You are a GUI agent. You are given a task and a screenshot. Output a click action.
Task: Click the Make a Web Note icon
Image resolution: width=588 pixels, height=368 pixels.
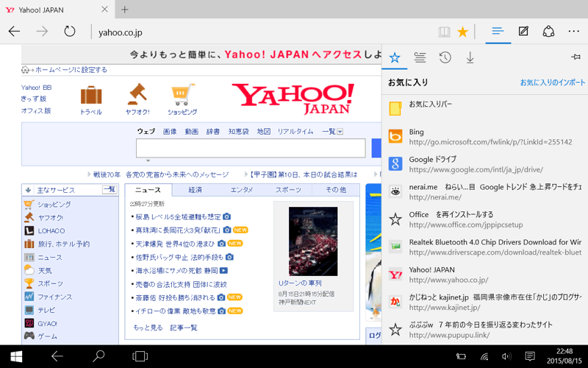coord(523,32)
